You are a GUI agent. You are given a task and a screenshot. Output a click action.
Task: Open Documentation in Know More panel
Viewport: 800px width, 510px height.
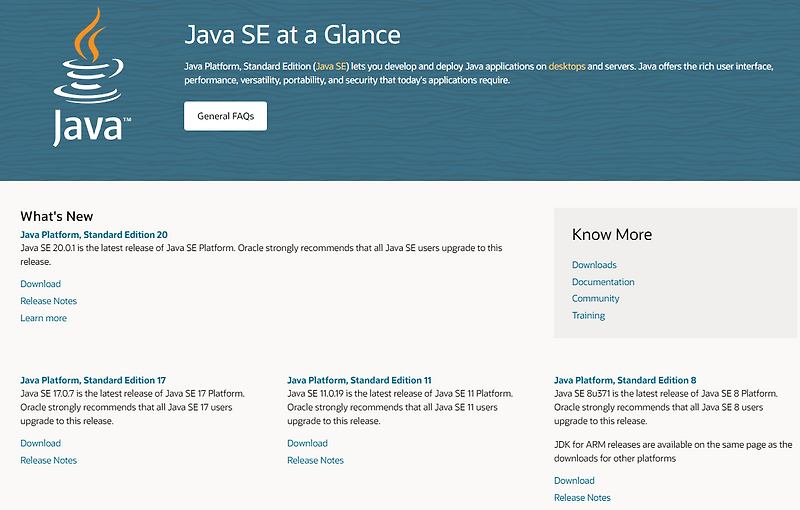603,282
